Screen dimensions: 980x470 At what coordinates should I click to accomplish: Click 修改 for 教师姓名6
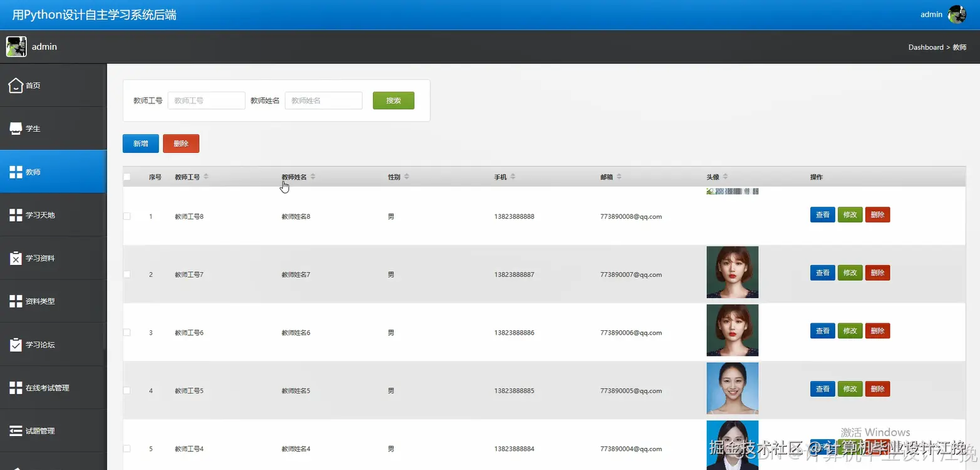(x=850, y=331)
